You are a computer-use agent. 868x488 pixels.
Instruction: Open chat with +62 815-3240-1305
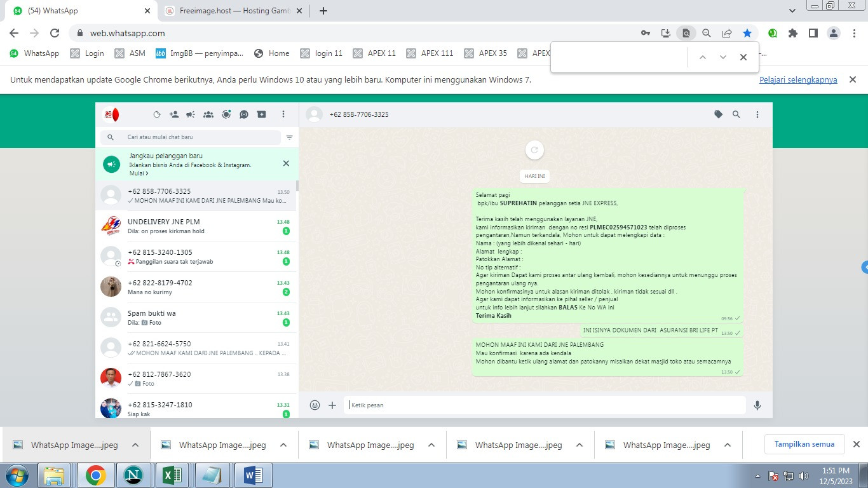(x=196, y=257)
